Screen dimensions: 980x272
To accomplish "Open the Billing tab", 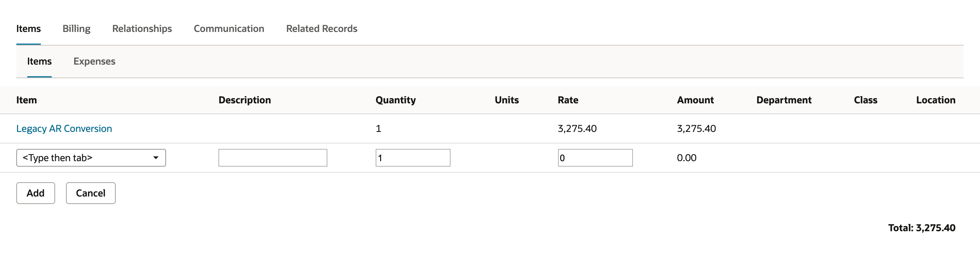I will click(x=77, y=29).
